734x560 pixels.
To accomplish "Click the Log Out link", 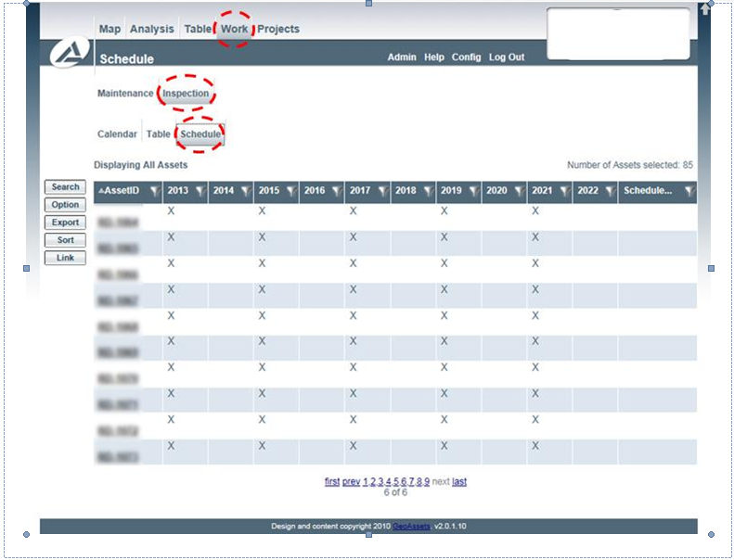I will pos(507,57).
